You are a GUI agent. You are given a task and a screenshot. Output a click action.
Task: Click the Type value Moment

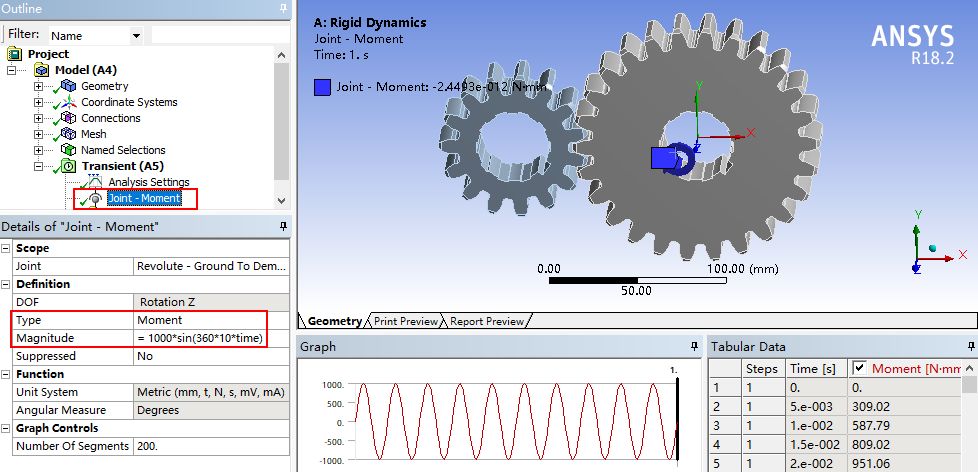[x=211, y=320]
